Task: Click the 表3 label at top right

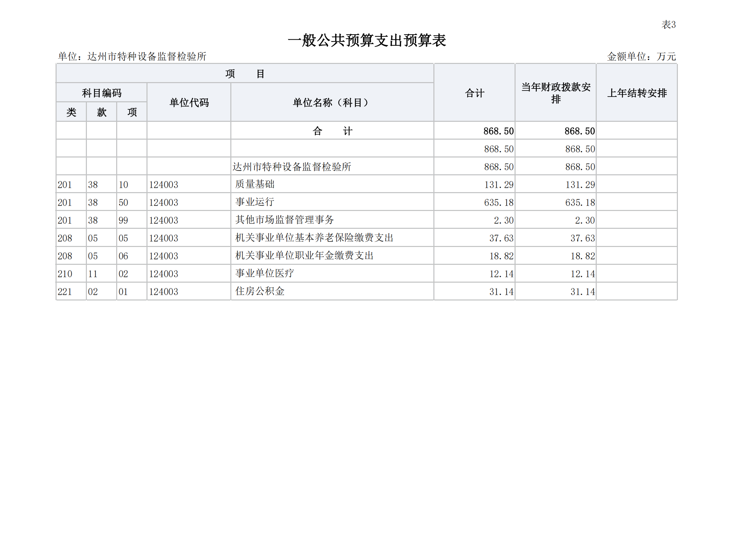Action: (x=668, y=25)
